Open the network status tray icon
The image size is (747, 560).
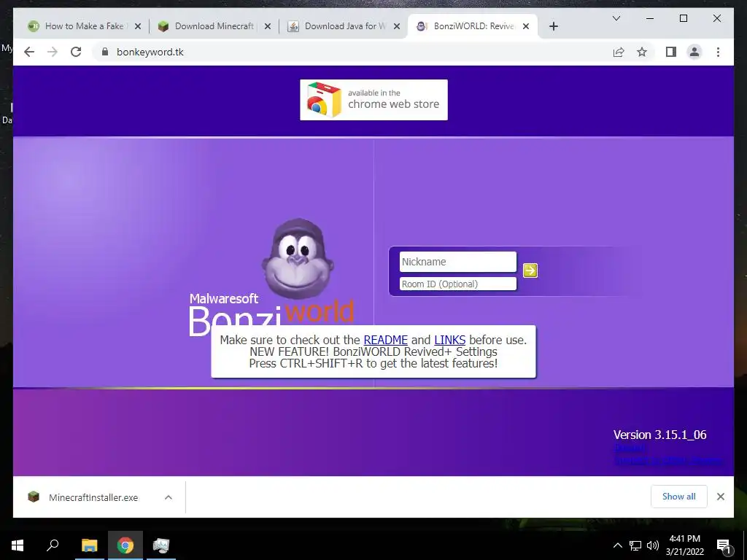tap(635, 545)
